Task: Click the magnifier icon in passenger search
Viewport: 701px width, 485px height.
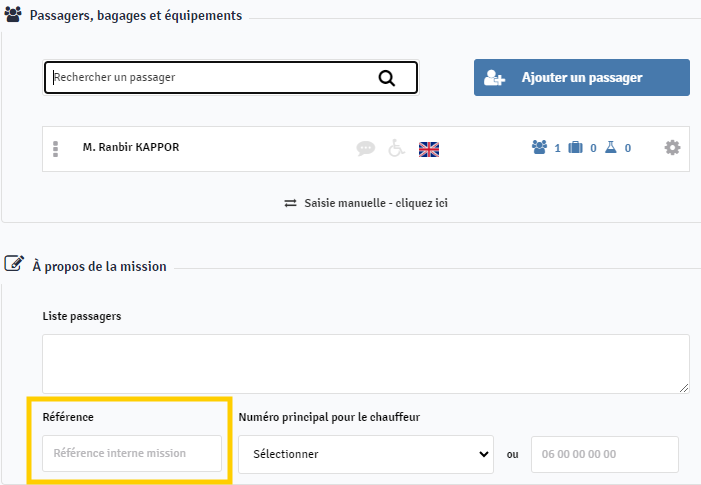Action: click(x=387, y=78)
